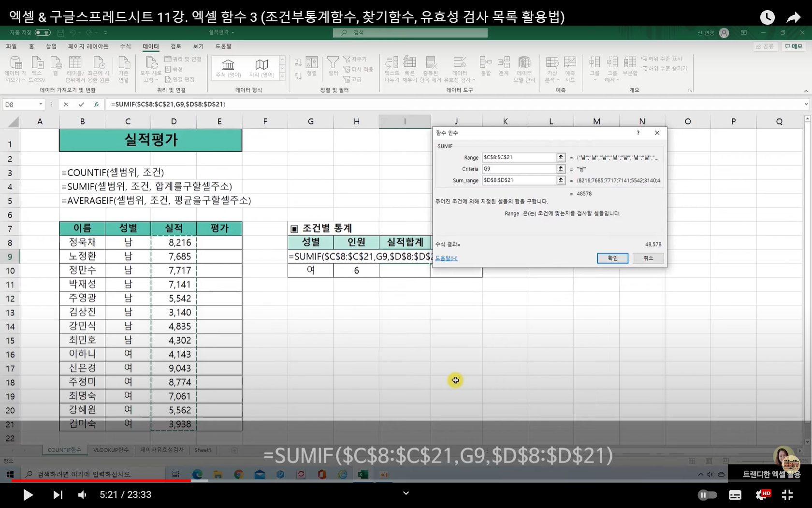The image size is (812, 508).
Task: Click the 웹 data source icon
Action: pos(56,66)
